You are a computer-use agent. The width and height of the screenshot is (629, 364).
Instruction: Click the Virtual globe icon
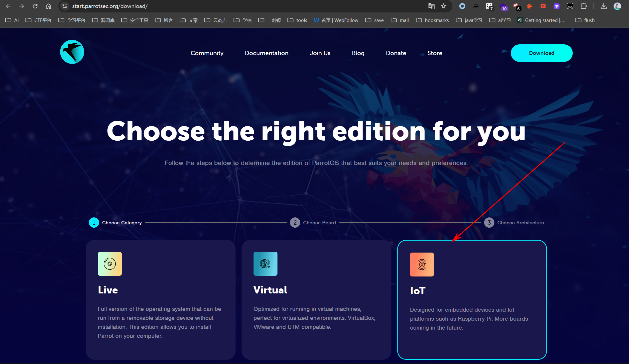pyautogui.click(x=265, y=264)
